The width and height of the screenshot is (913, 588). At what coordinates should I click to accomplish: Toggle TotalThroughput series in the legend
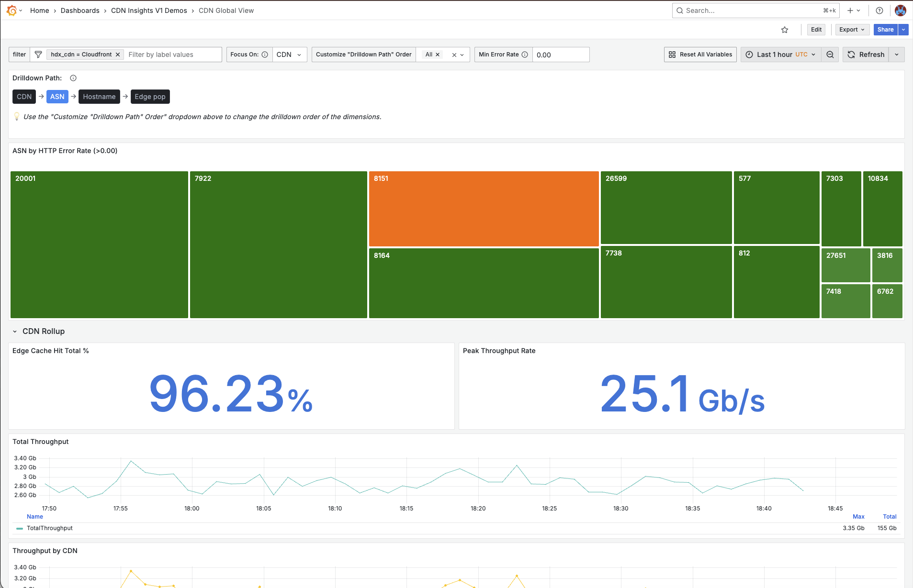click(x=50, y=528)
